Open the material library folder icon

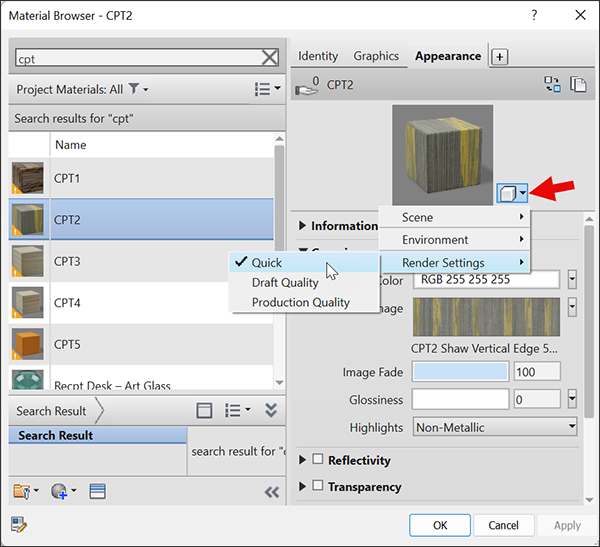(22, 491)
